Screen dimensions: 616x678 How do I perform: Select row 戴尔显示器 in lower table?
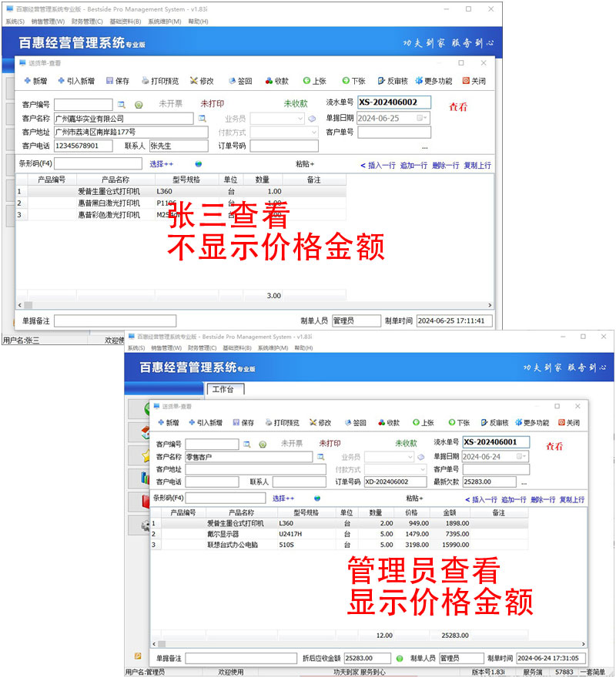(x=340, y=534)
